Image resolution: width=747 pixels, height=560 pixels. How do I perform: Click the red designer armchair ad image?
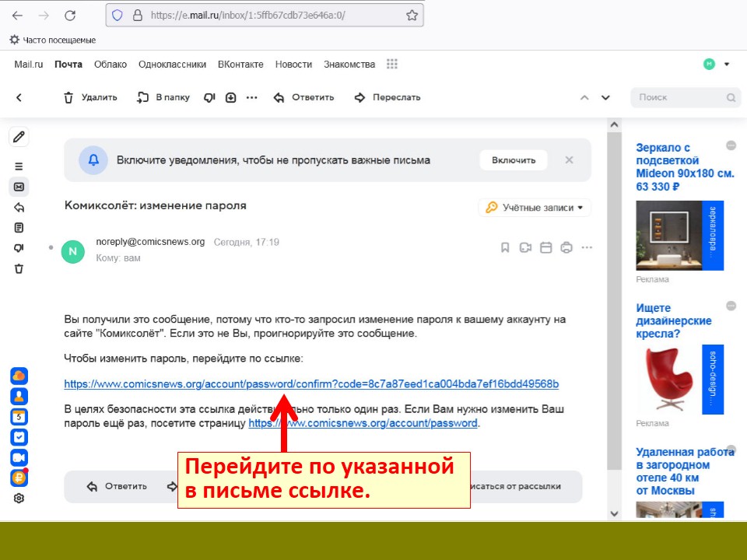coord(669,380)
